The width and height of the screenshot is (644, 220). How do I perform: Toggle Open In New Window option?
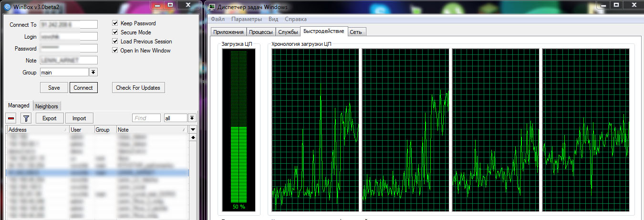click(115, 50)
